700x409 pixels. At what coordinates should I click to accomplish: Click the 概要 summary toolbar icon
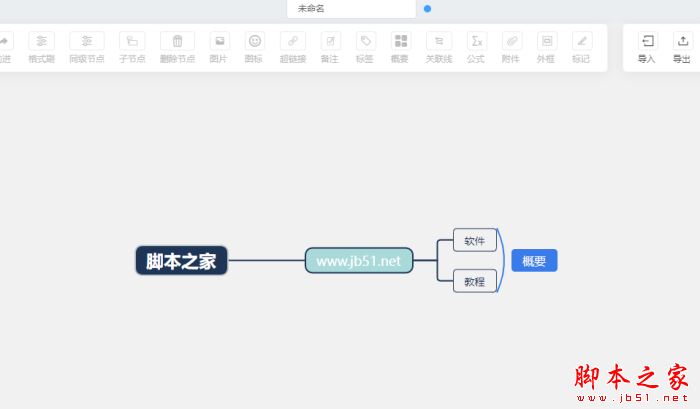401,41
